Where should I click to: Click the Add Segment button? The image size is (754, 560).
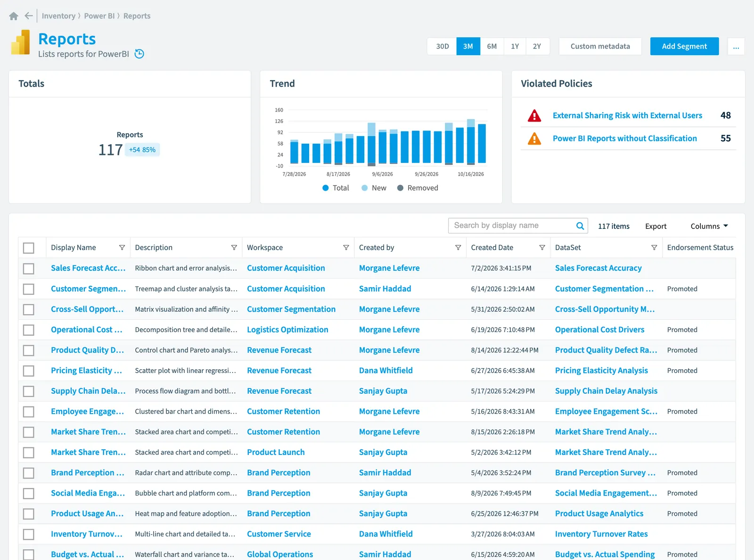pyautogui.click(x=684, y=46)
